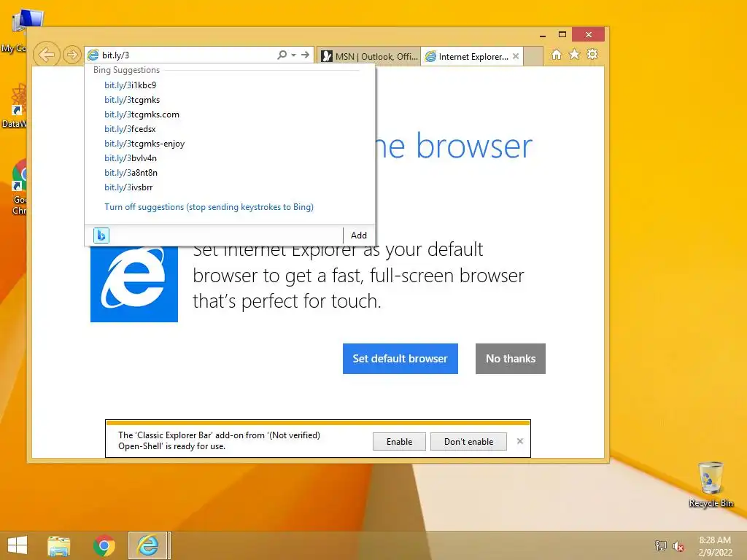Image resolution: width=747 pixels, height=560 pixels.
Task: Click the muted volume tray icon
Action: click(x=678, y=545)
